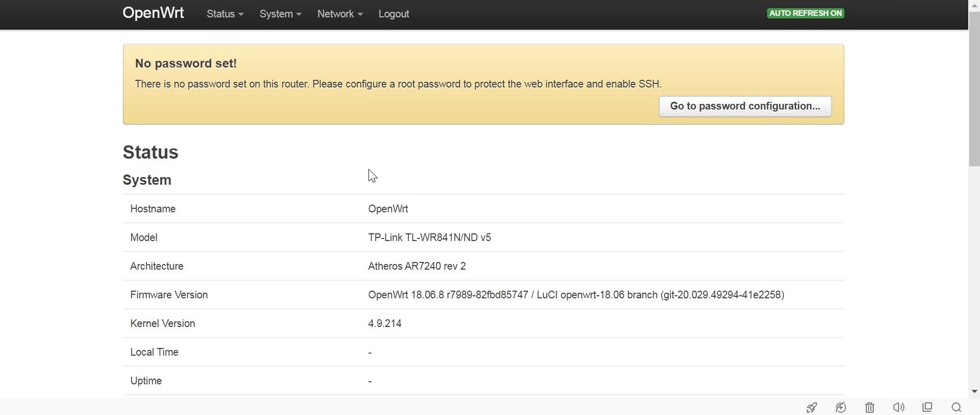This screenshot has width=980, height=415.
Task: Click the trash bin icon
Action: tap(869, 407)
